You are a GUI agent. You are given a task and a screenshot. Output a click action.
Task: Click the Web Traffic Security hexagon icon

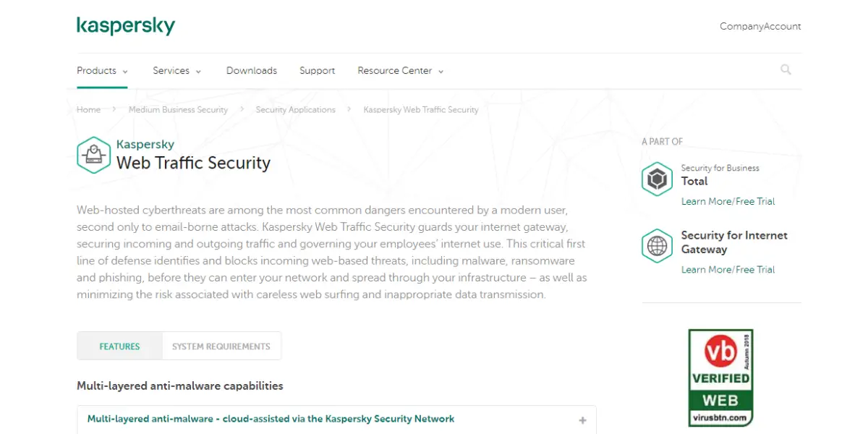(x=93, y=155)
